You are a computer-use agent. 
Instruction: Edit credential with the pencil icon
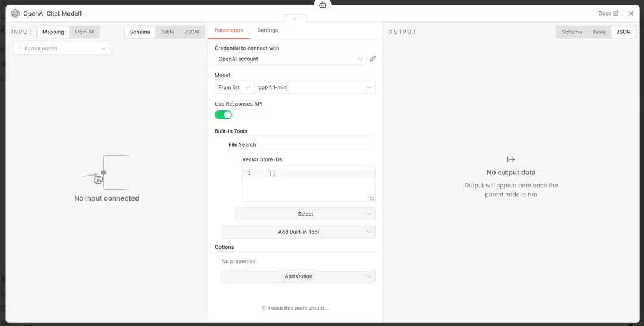373,59
